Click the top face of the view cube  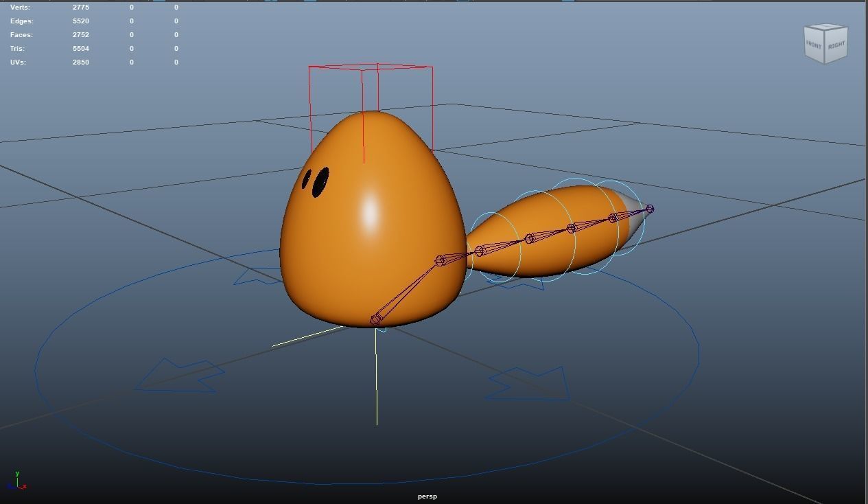[825, 26]
